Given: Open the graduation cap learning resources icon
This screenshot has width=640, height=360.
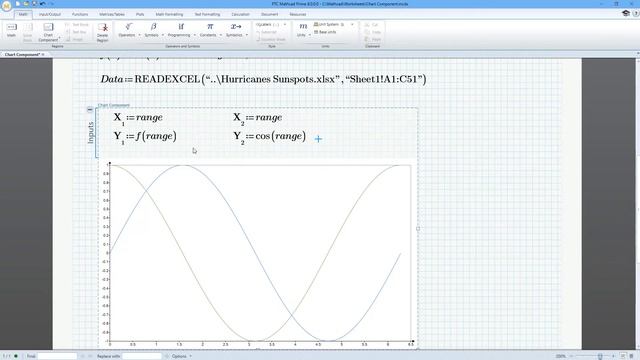Looking at the screenshot, I should 626,13.
